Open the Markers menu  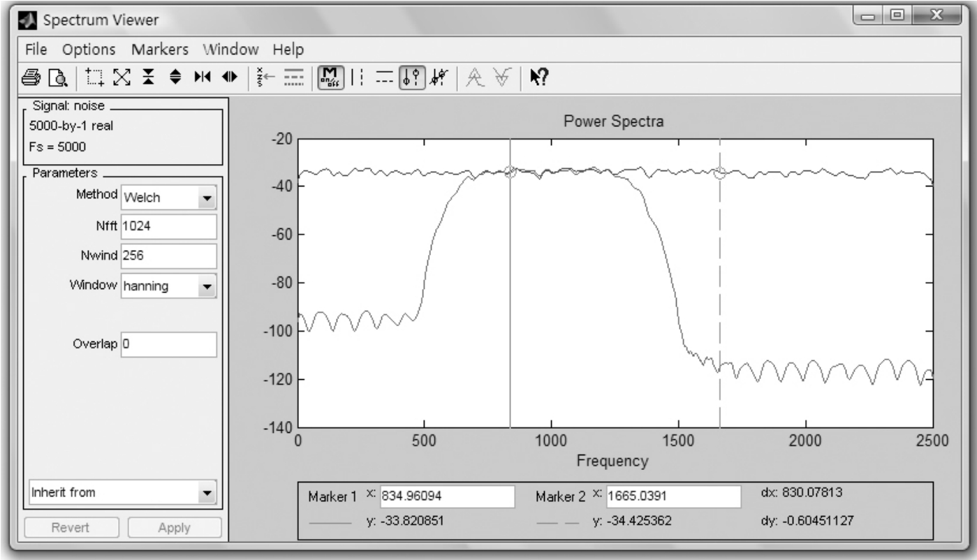tap(160, 50)
